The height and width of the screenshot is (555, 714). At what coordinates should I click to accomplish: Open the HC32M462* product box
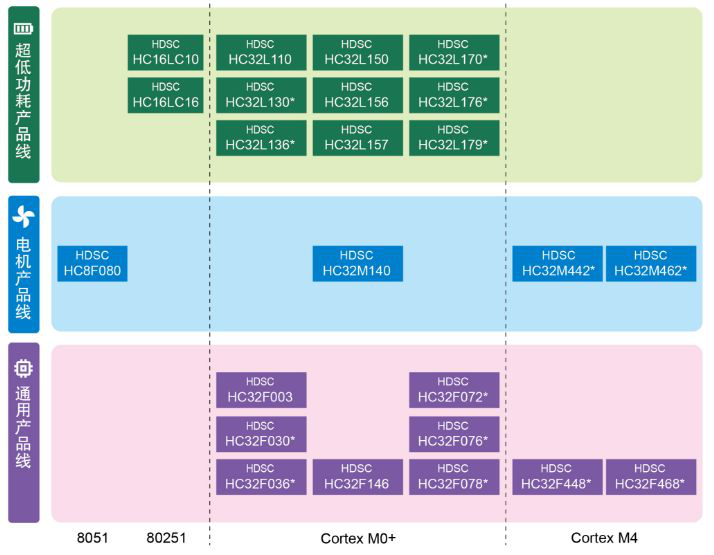click(651, 264)
